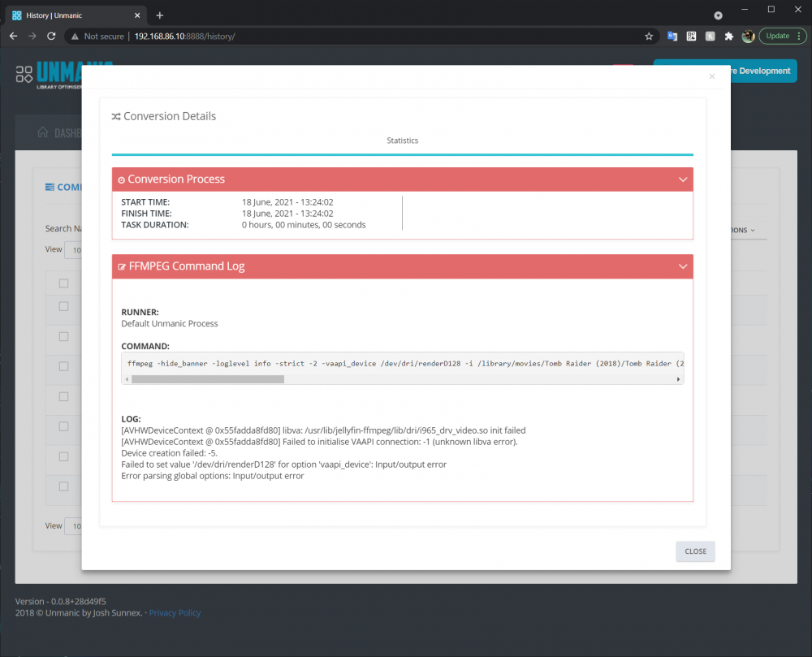
Task: Minimize the browser window
Action: pyautogui.click(x=744, y=9)
